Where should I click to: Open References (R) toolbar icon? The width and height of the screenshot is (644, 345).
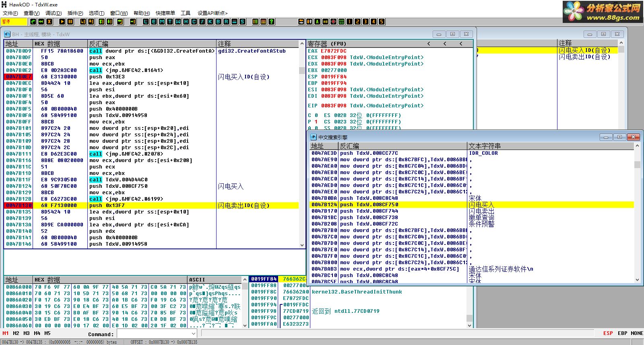click(x=226, y=22)
